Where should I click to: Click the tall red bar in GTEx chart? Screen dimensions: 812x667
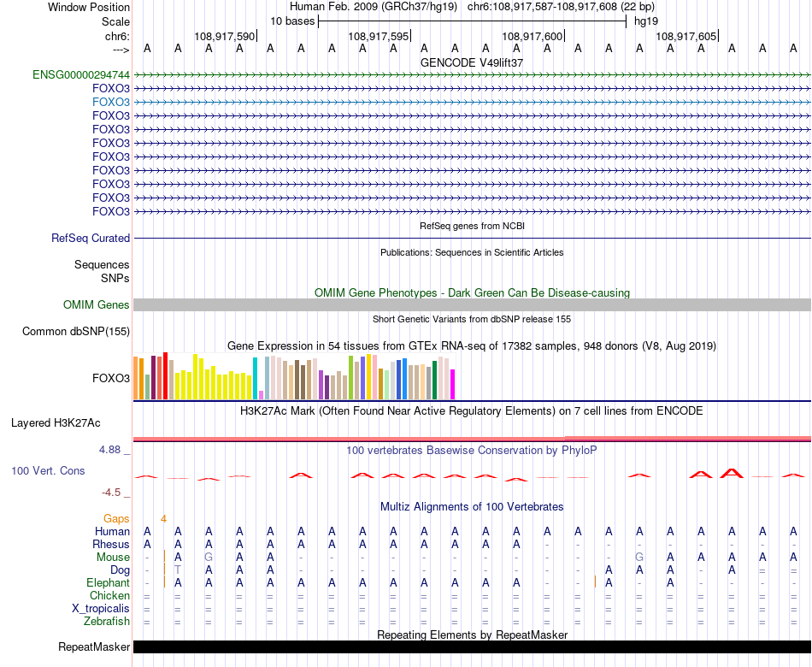pos(166,375)
